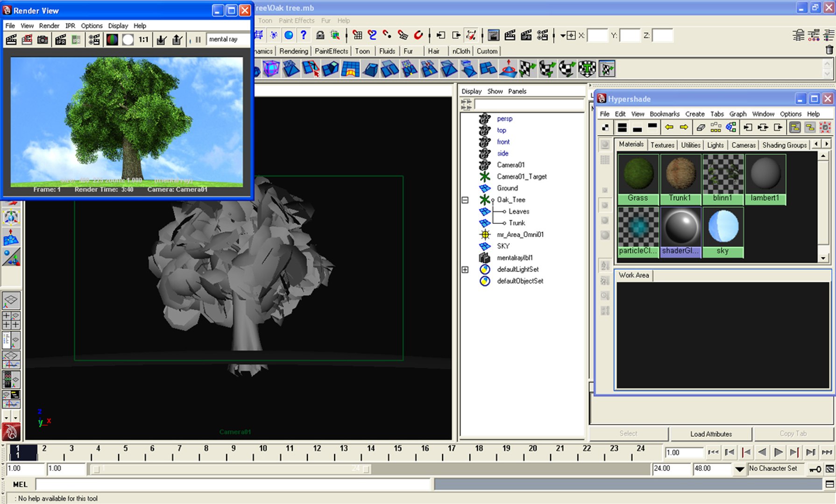
Task: Take a snapshot with the camera icon
Action: 43,40
